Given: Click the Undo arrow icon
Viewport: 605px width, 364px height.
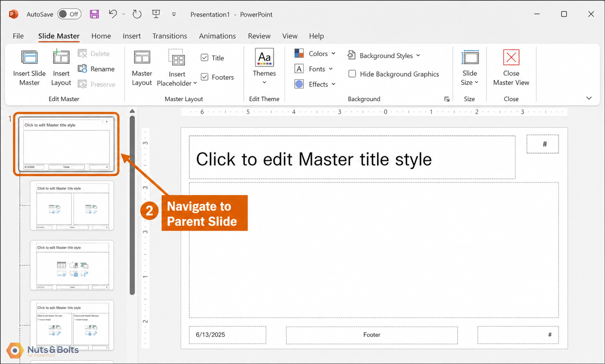Looking at the screenshot, I should coord(113,14).
